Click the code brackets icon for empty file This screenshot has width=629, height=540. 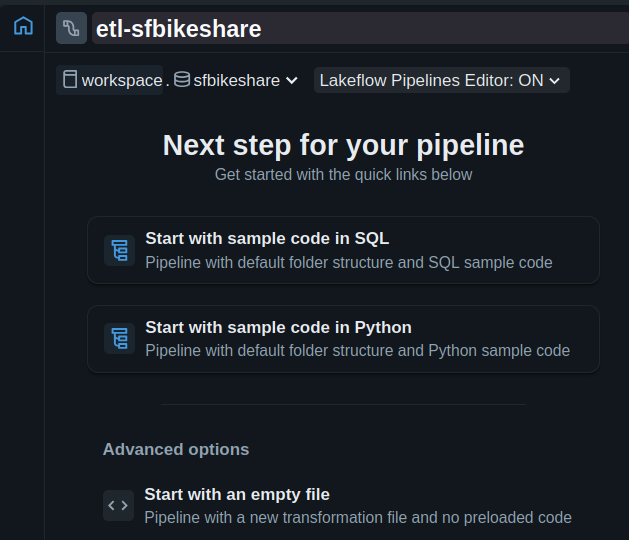118,505
